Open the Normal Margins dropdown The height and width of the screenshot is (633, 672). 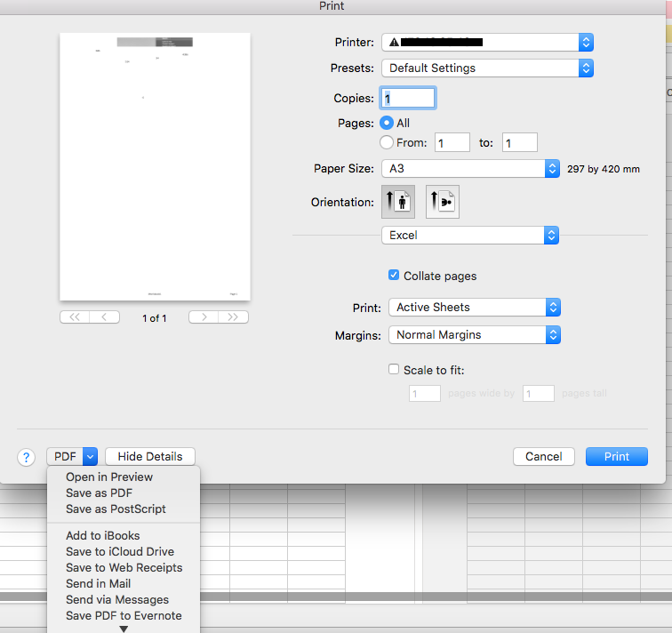(475, 334)
